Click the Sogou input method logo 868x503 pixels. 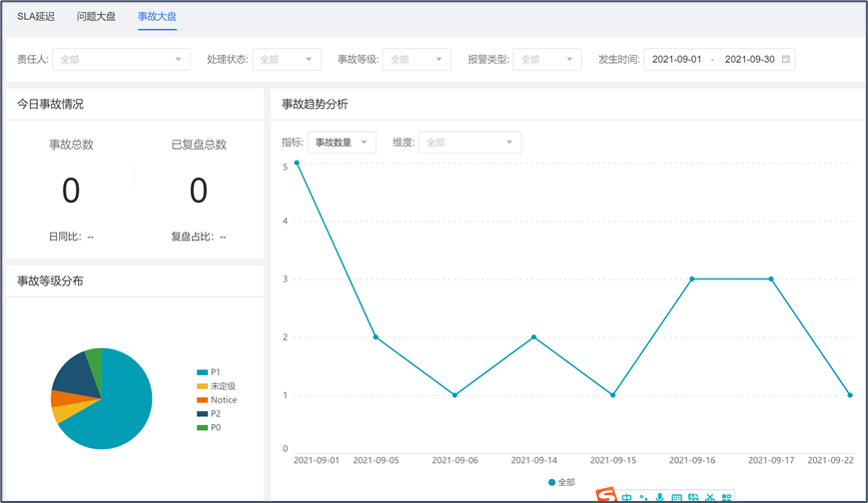click(606, 496)
